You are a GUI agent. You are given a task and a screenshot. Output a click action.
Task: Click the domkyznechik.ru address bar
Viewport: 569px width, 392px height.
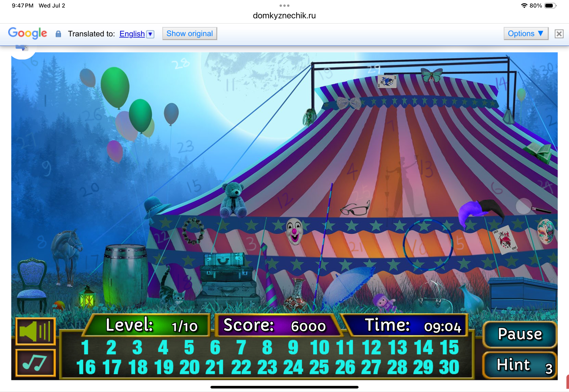click(284, 16)
